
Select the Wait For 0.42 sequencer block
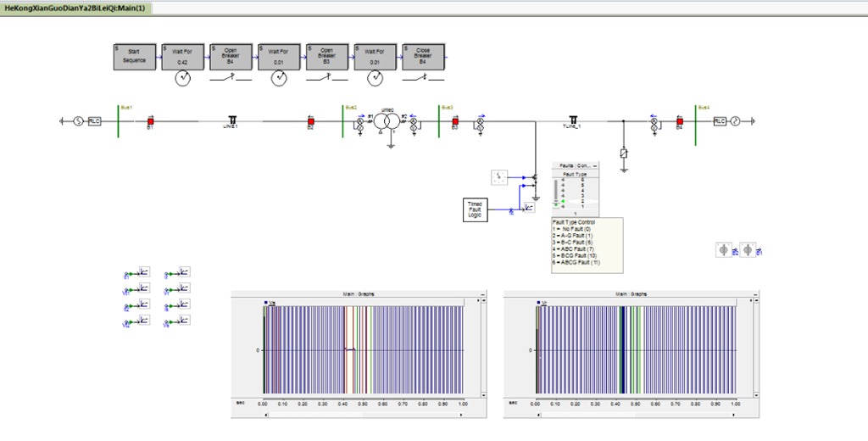tap(183, 57)
